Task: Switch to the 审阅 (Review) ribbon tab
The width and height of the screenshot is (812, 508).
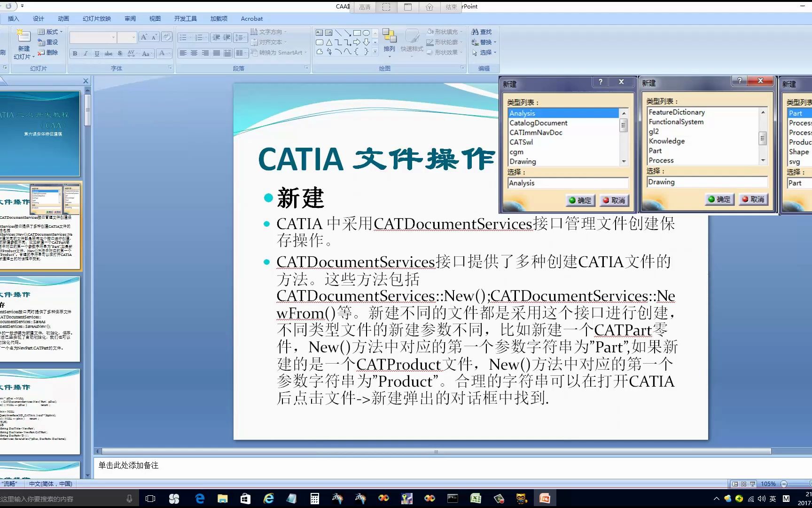Action: pyautogui.click(x=130, y=18)
